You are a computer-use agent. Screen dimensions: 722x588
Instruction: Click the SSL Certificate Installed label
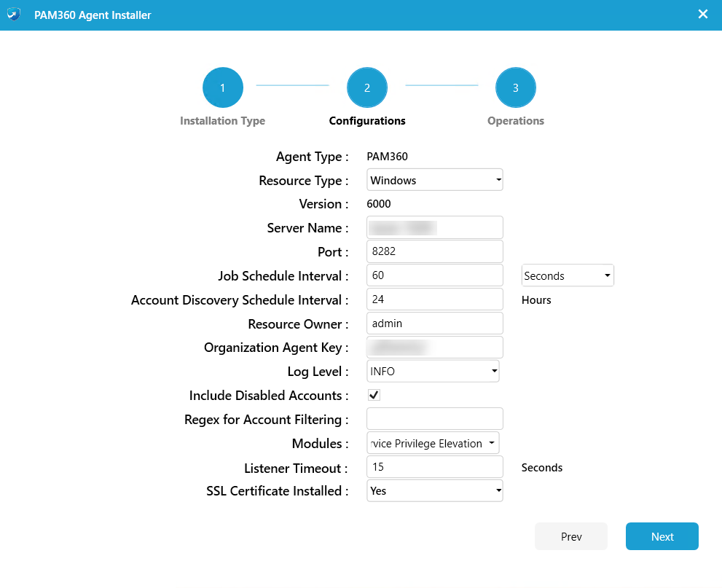point(277,491)
